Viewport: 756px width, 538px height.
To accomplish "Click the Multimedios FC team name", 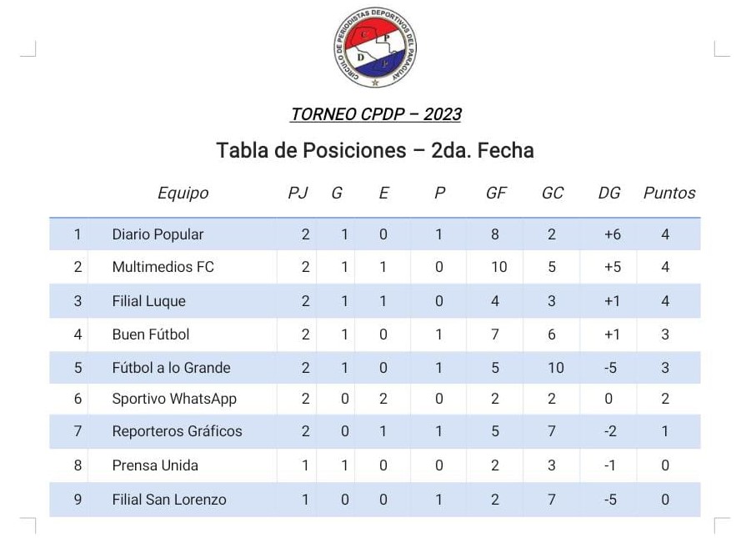I will pos(163,267).
